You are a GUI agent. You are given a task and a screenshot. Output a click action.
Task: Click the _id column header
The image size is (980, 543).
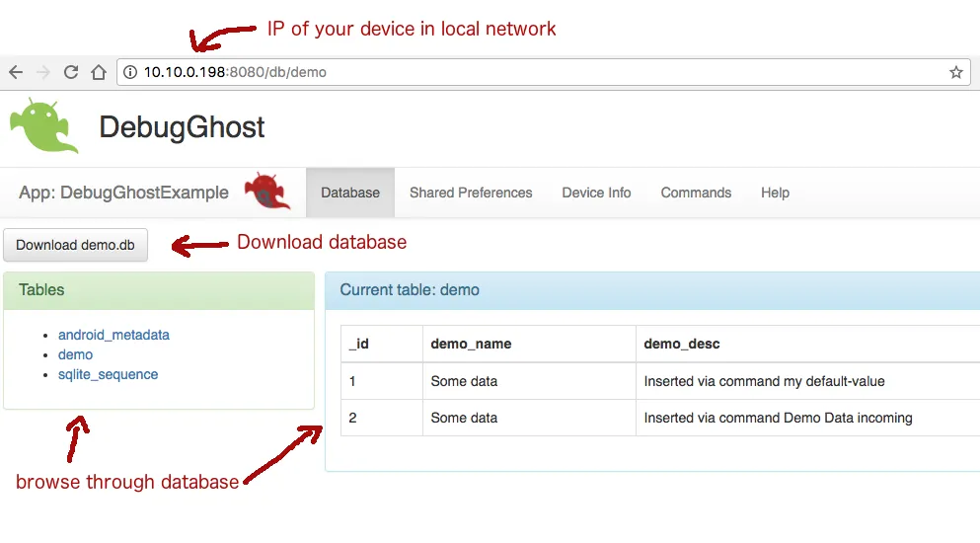coord(382,344)
